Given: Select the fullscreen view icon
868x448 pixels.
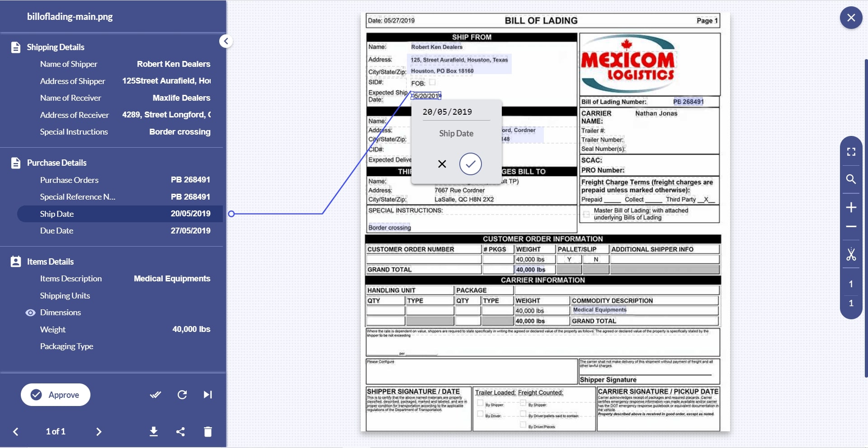Looking at the screenshot, I should coord(851,151).
